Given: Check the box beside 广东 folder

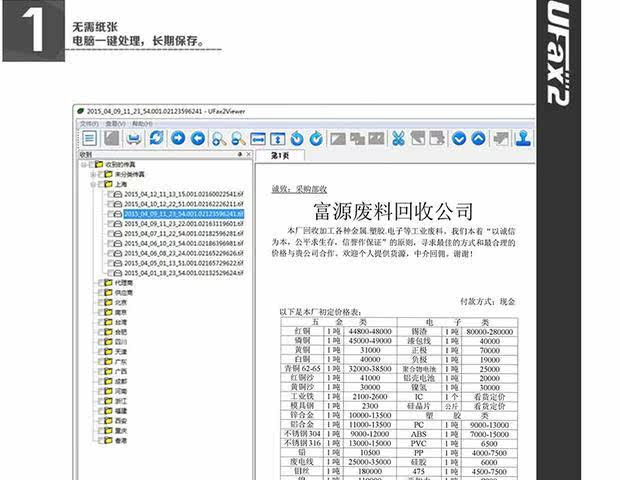Looking at the screenshot, I should pos(101,361).
